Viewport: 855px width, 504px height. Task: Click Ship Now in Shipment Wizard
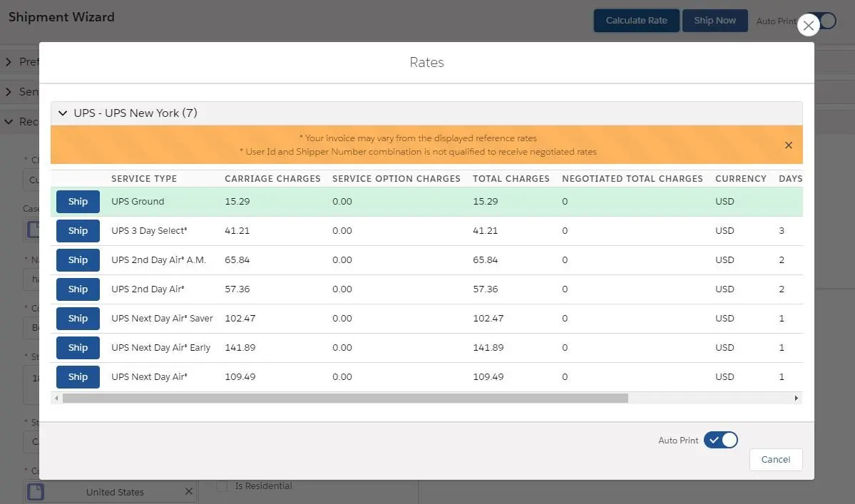click(x=715, y=21)
